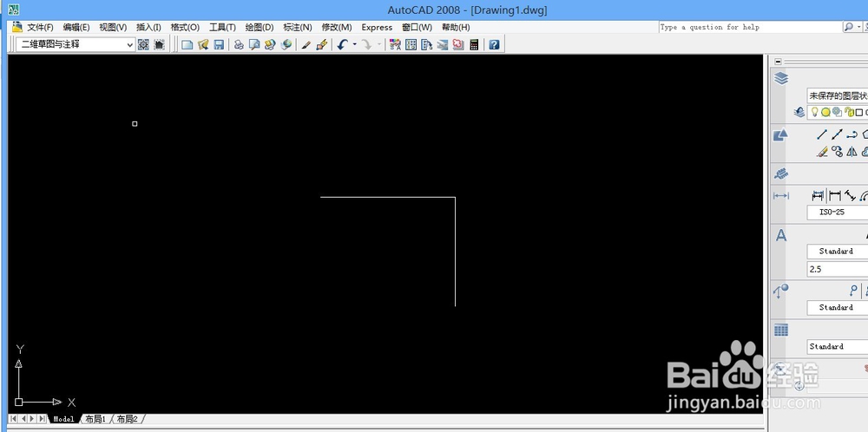Click the Match Properties brush icon

click(306, 45)
